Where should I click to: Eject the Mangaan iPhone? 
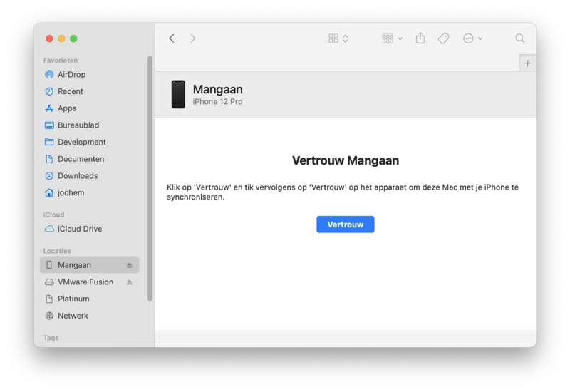130,265
